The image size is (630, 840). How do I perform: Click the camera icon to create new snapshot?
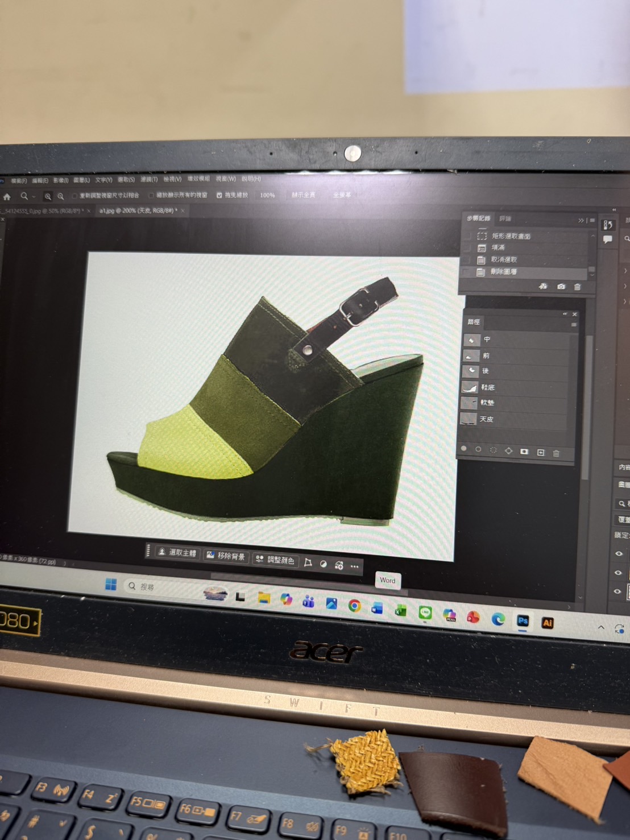click(x=561, y=287)
